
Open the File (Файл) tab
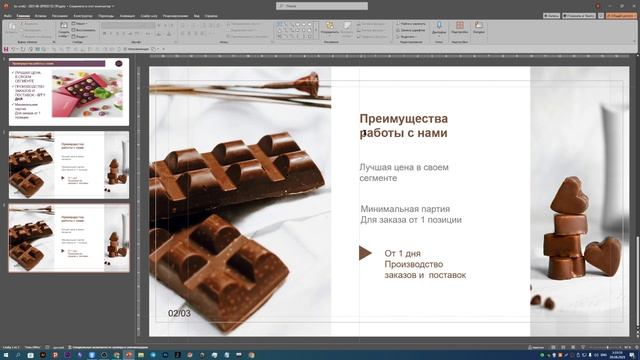pos(7,16)
